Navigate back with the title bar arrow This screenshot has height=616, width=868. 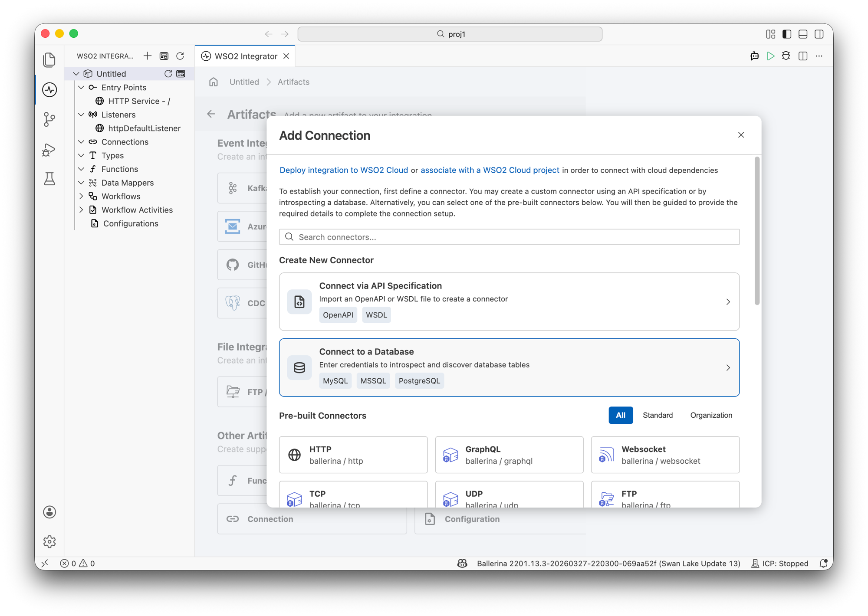pos(269,34)
